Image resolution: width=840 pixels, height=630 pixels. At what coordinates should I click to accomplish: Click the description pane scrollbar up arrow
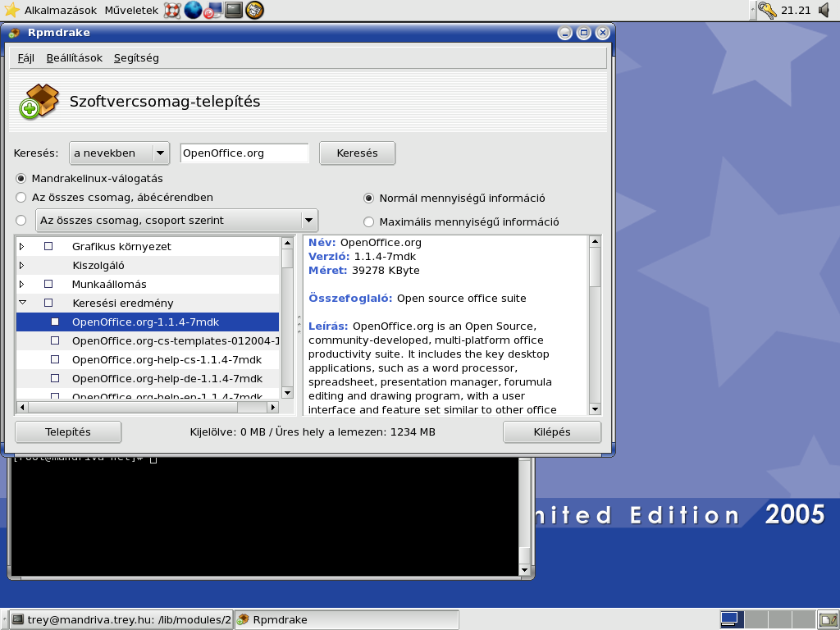595,242
